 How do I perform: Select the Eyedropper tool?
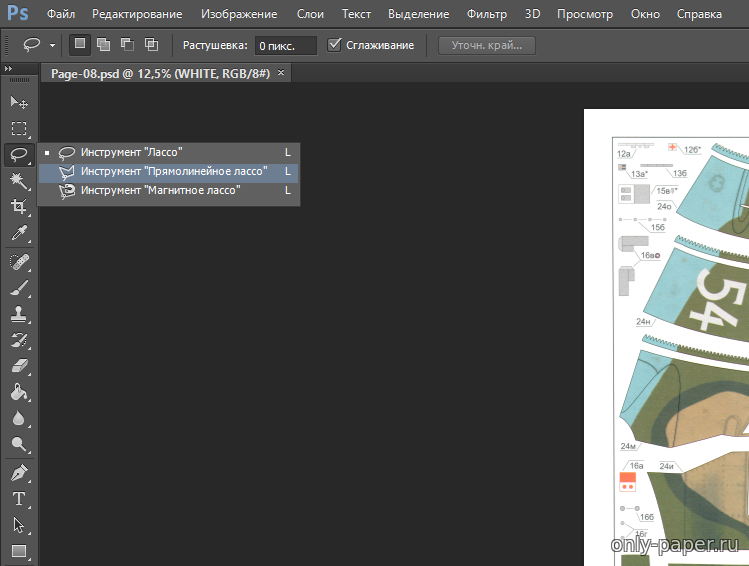pos(18,233)
